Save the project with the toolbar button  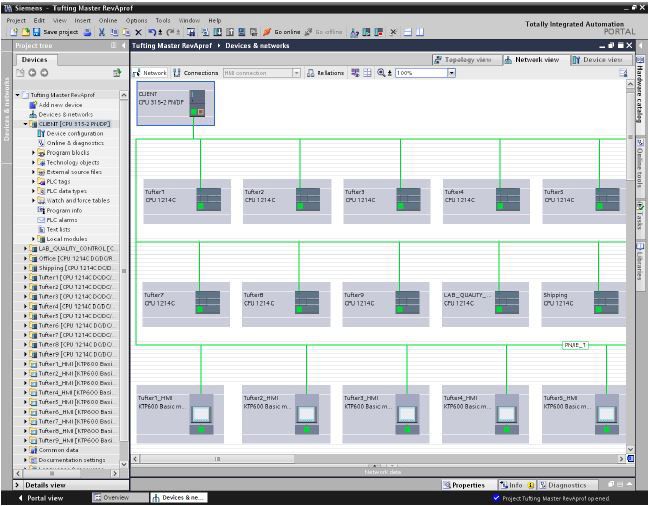(55, 32)
